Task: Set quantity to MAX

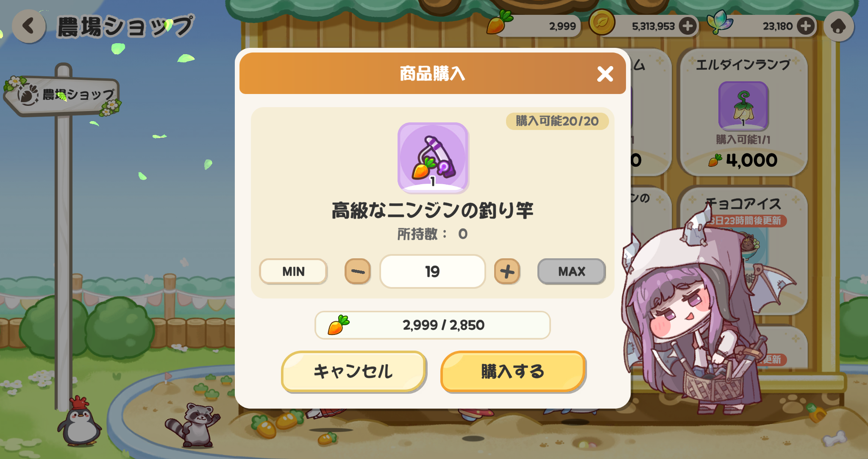Action: tap(571, 271)
